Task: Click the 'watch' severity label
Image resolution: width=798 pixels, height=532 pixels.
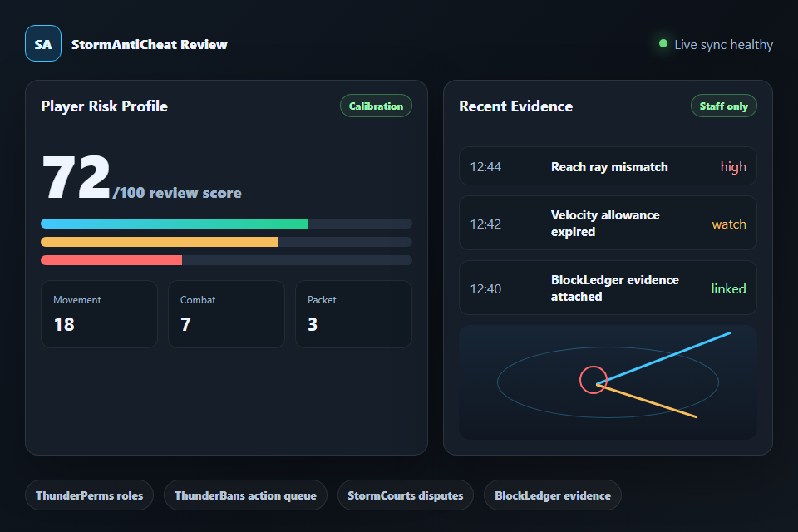Action: (729, 224)
